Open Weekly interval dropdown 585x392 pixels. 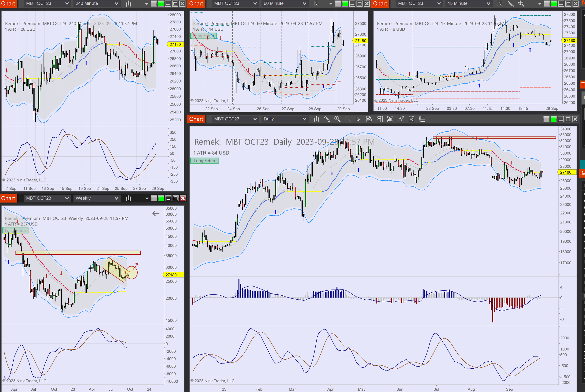click(x=97, y=198)
